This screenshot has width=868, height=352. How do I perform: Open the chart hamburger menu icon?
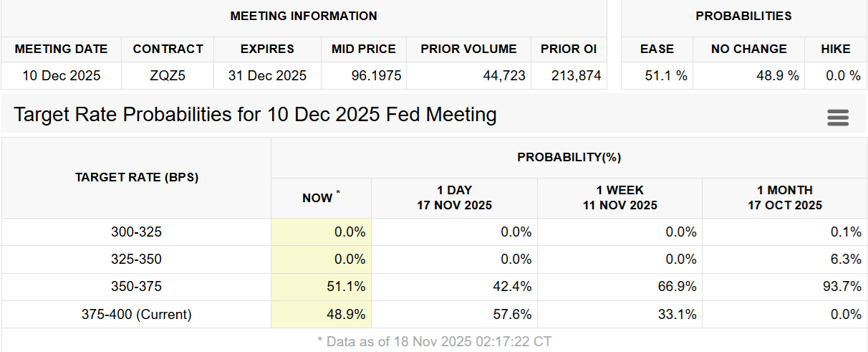(838, 118)
